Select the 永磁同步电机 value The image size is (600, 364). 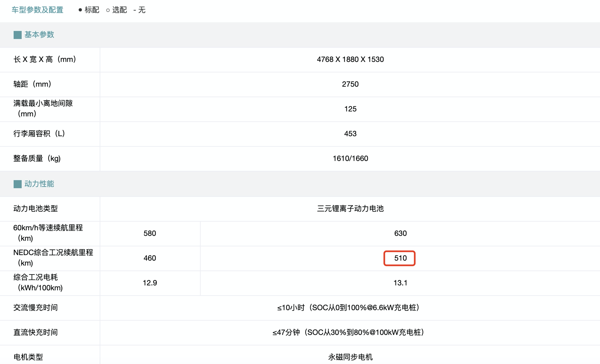pyautogui.click(x=350, y=357)
